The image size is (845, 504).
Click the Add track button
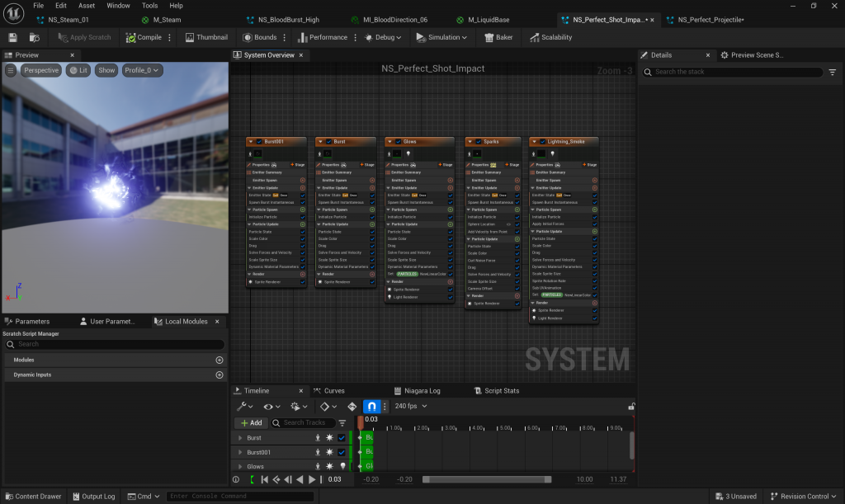pos(251,423)
